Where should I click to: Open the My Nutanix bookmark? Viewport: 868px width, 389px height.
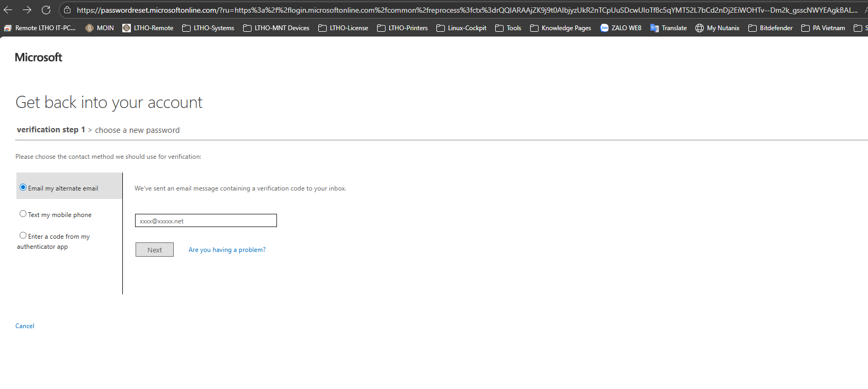coord(717,28)
